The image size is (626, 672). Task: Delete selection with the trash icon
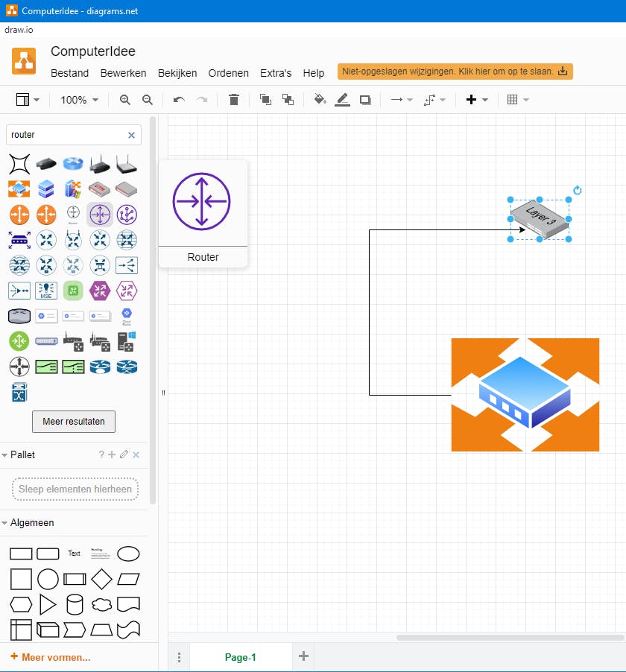click(234, 100)
